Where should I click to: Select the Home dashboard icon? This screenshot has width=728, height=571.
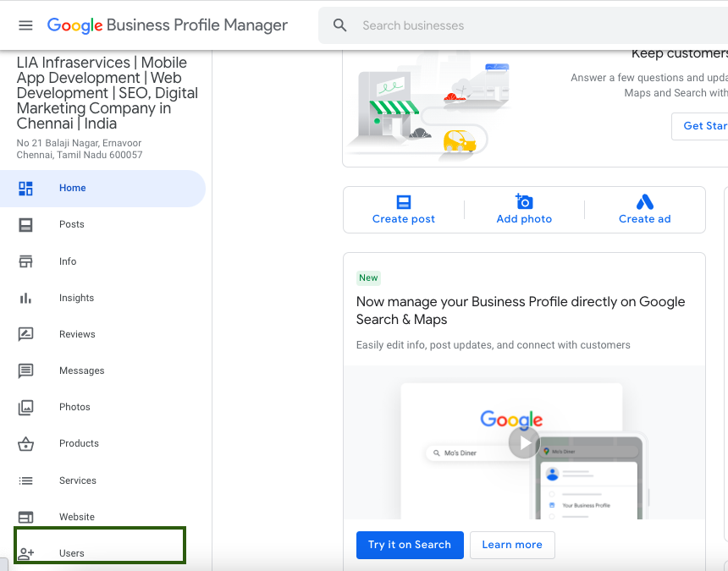pos(25,189)
